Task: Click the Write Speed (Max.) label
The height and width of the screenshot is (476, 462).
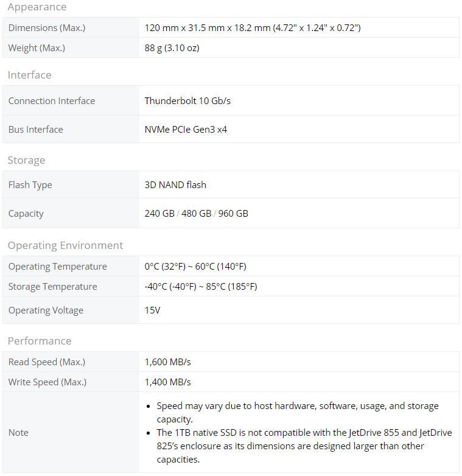Action: tap(47, 382)
